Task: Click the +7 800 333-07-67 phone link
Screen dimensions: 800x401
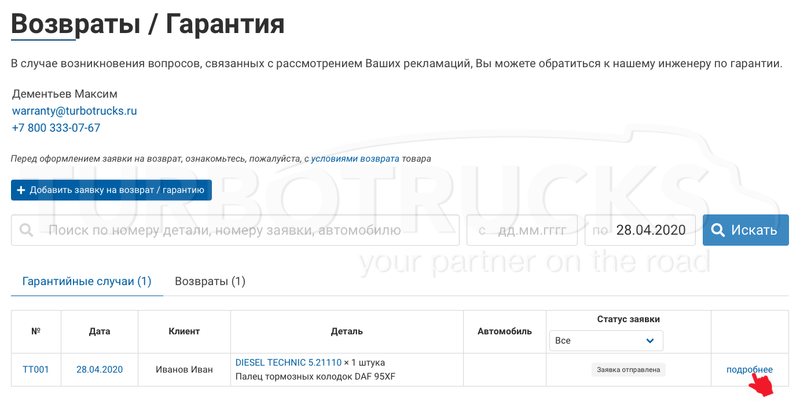Action: pos(56,128)
